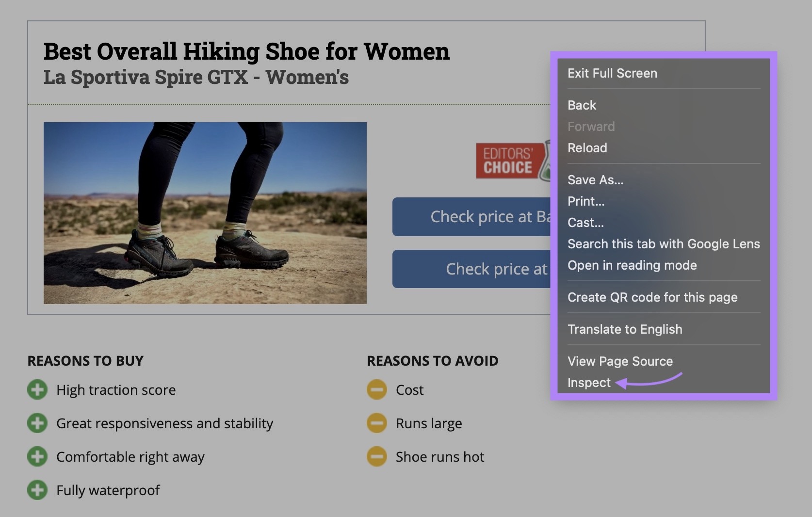Select the plus icon next to Comfortable right away
Viewport: 812px width, 517px height.
point(38,456)
